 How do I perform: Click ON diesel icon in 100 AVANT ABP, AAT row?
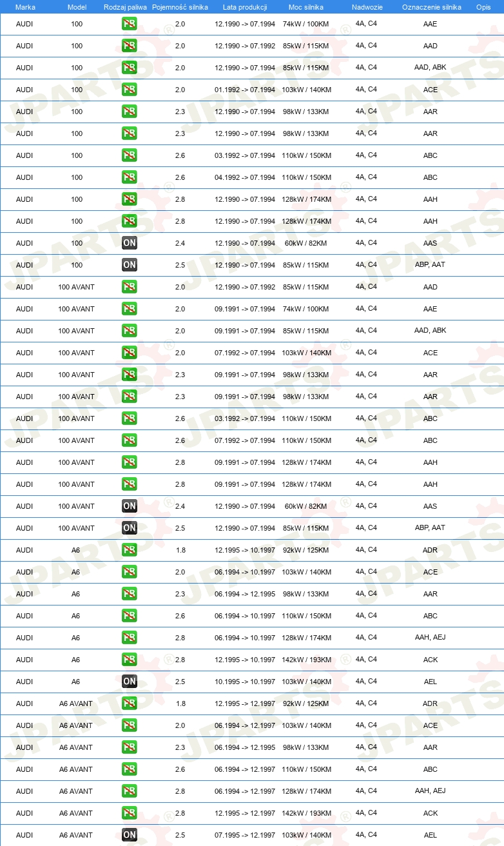(129, 528)
